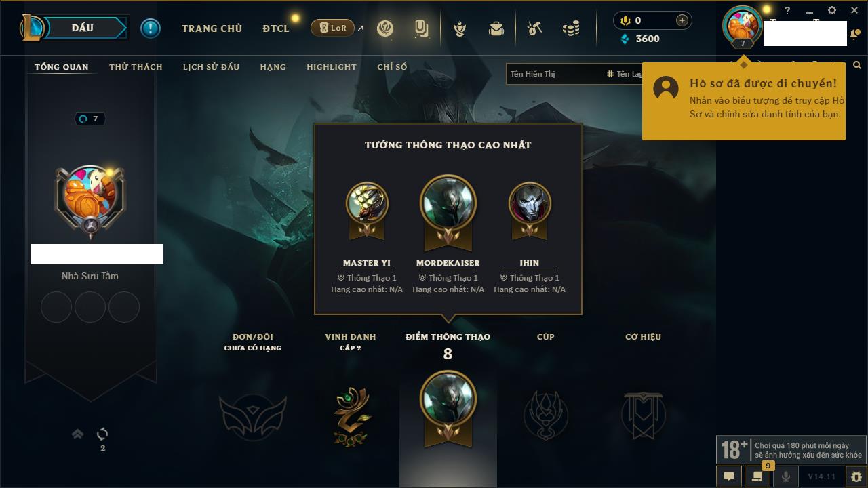The width and height of the screenshot is (868, 488).
Task: Open the settings gear in title bar
Action: click(832, 11)
